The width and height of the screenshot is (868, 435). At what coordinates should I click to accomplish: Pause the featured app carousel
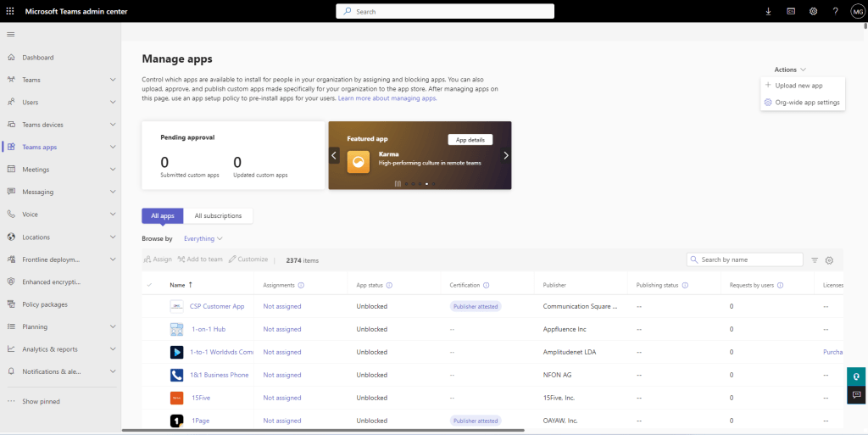click(397, 183)
